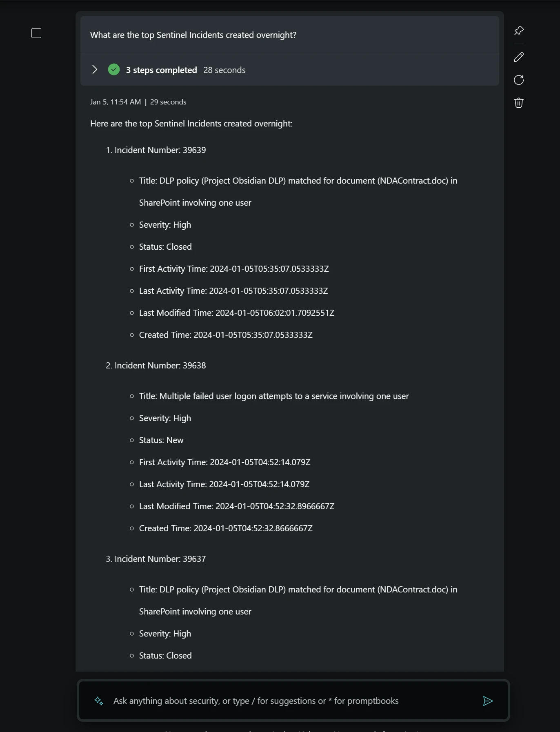Edit the submitted prompt using the pencil icon
Image resolution: width=560 pixels, height=732 pixels.
518,57
